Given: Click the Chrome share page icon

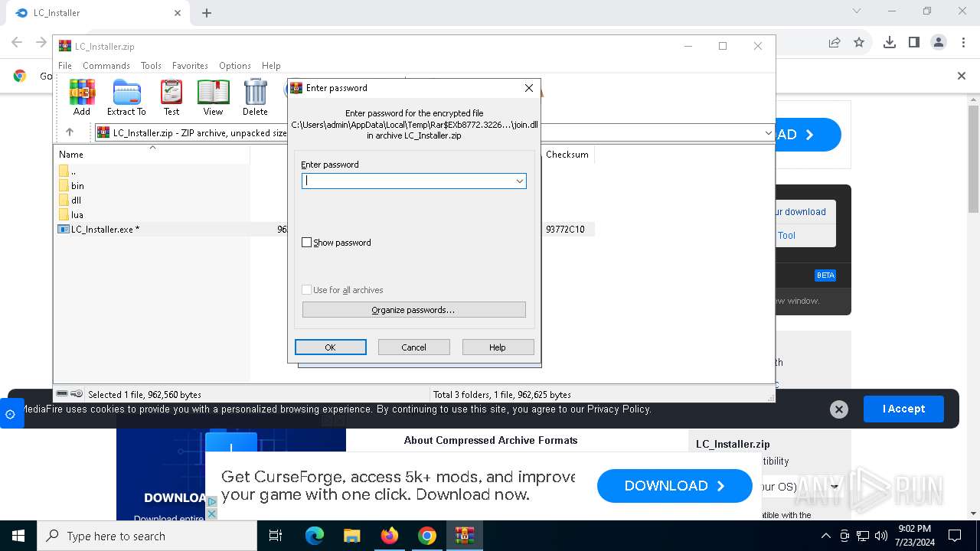Looking at the screenshot, I should (835, 43).
